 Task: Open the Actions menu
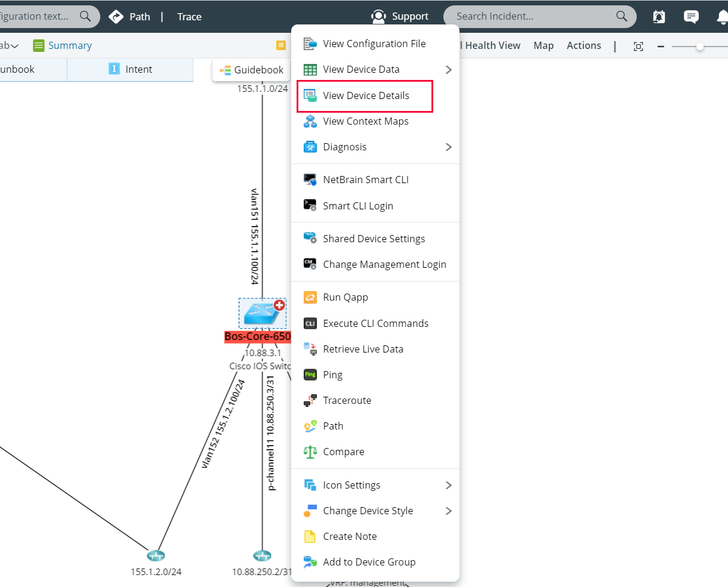tap(584, 45)
